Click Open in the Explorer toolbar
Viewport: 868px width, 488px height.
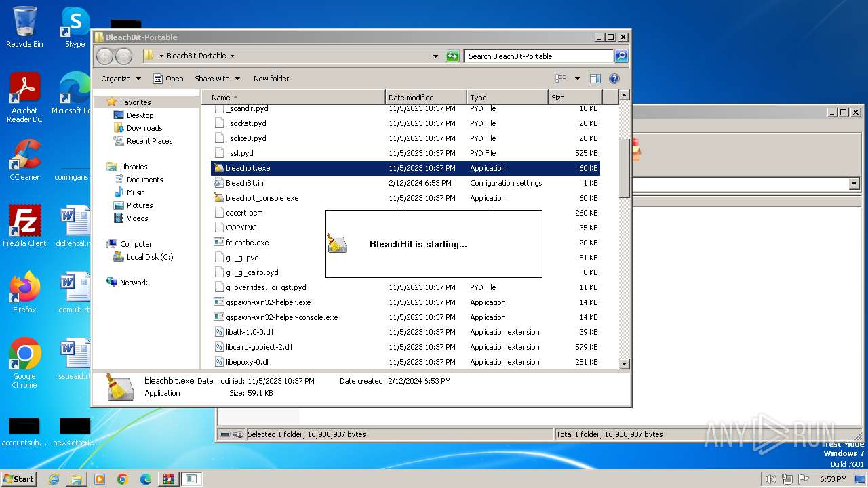pos(168,79)
